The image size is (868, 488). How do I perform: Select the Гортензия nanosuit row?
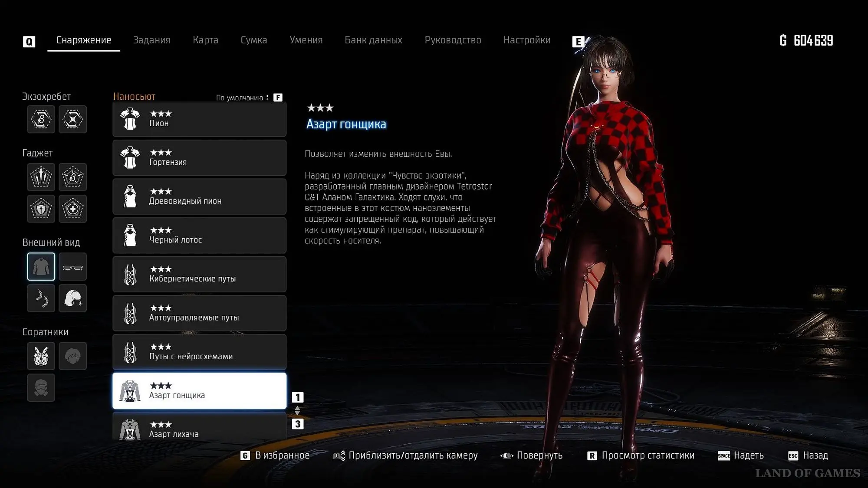pyautogui.click(x=199, y=157)
